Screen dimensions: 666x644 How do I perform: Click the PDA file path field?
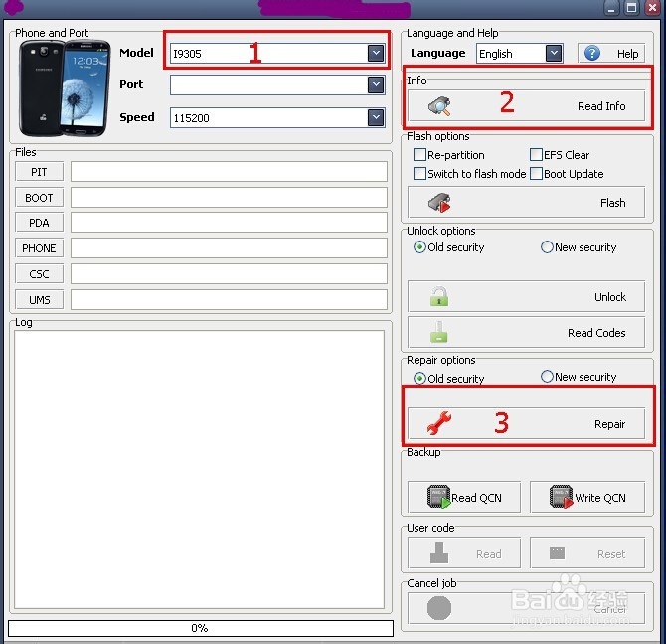point(229,223)
